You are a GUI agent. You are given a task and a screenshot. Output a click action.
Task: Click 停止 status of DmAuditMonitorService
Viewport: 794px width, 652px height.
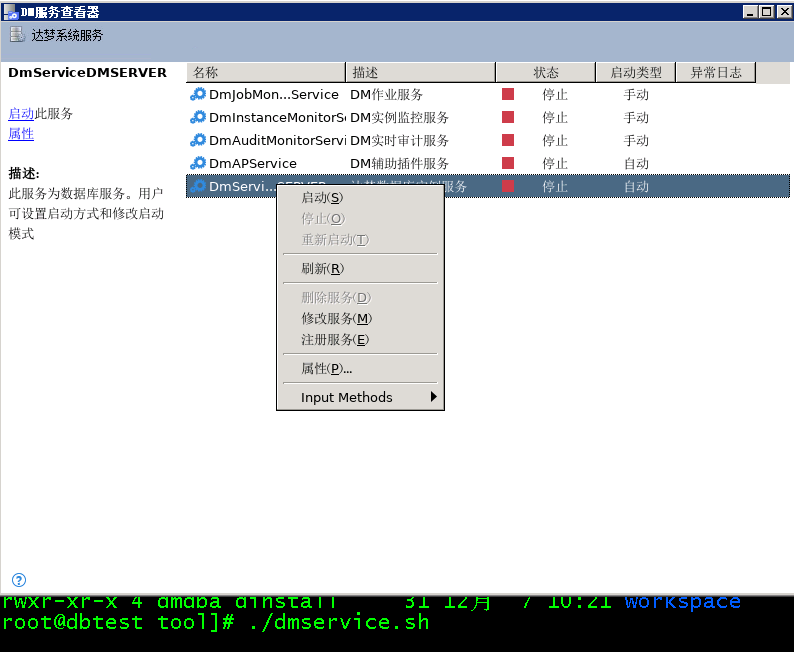pyautogui.click(x=554, y=140)
